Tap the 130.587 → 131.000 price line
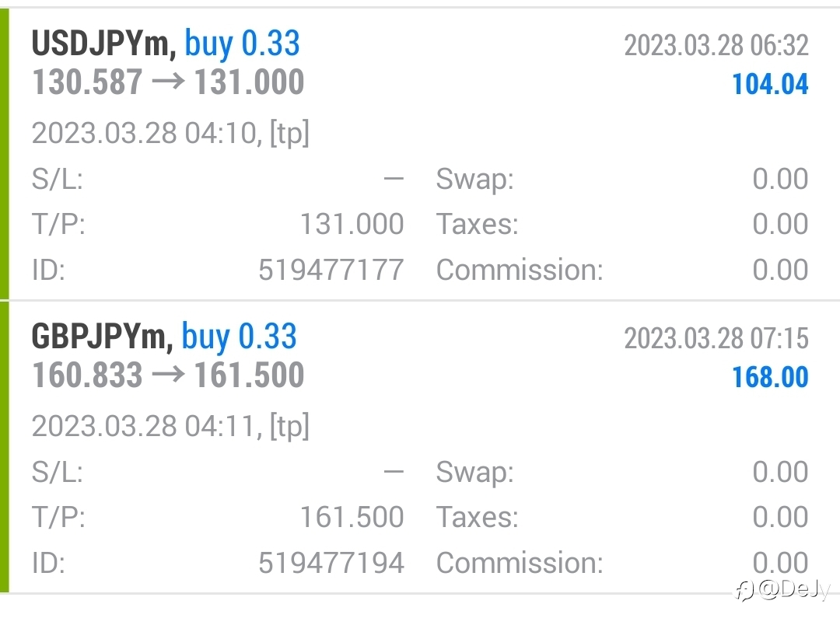 (168, 82)
